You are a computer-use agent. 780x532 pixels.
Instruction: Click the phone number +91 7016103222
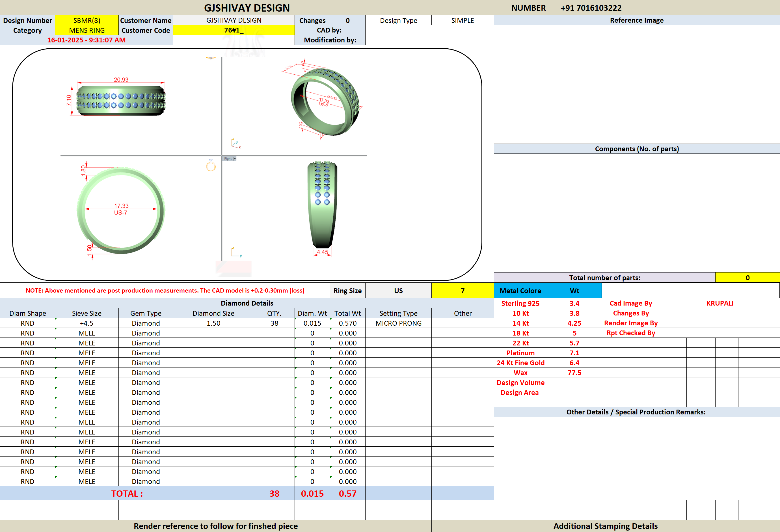591,8
